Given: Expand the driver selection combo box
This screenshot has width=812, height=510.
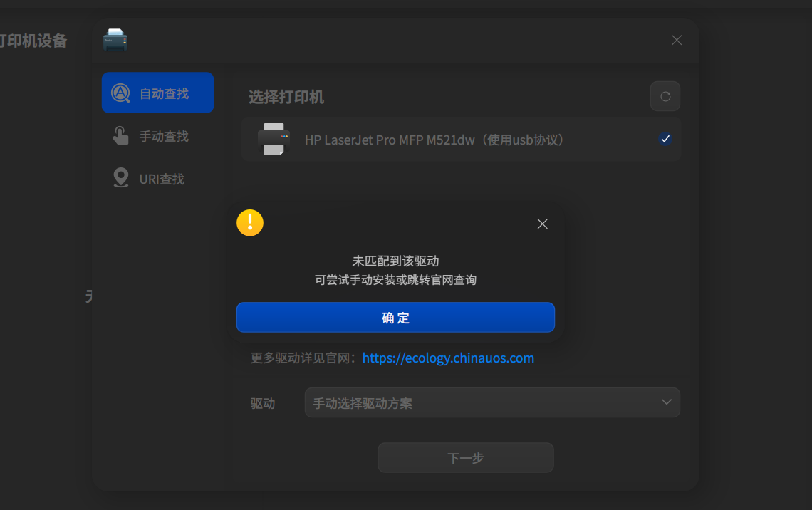Looking at the screenshot, I should pyautogui.click(x=492, y=402).
